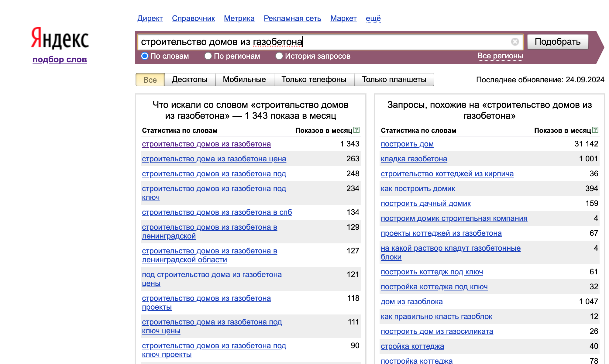
Task: Open the 'Рекламная сеть' link
Action: point(292,19)
